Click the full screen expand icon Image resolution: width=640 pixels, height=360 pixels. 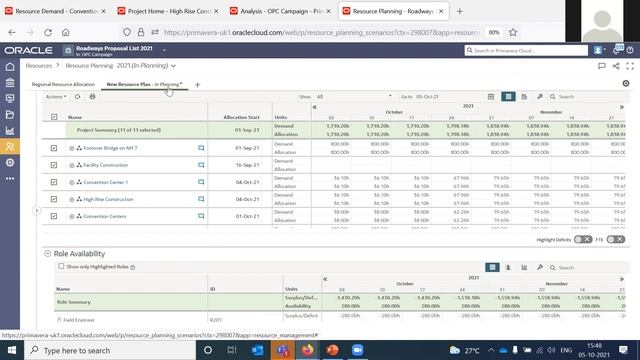point(630,66)
